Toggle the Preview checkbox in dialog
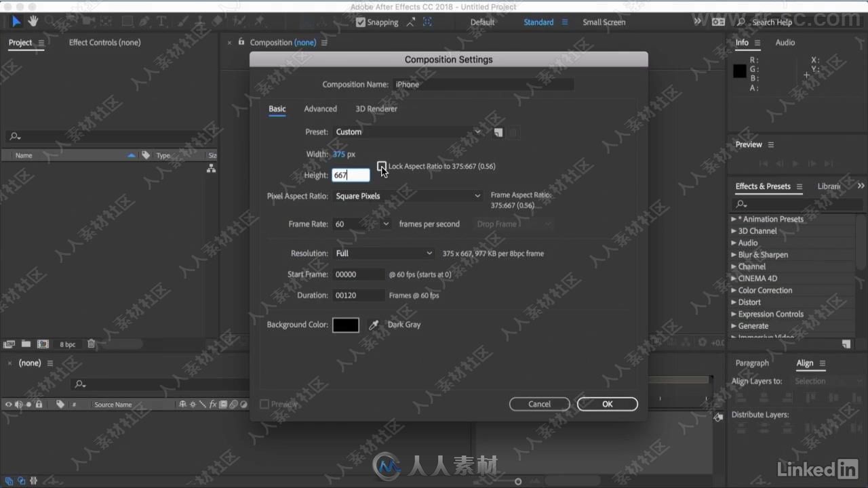Viewport: 868px width, 488px height. pos(264,404)
